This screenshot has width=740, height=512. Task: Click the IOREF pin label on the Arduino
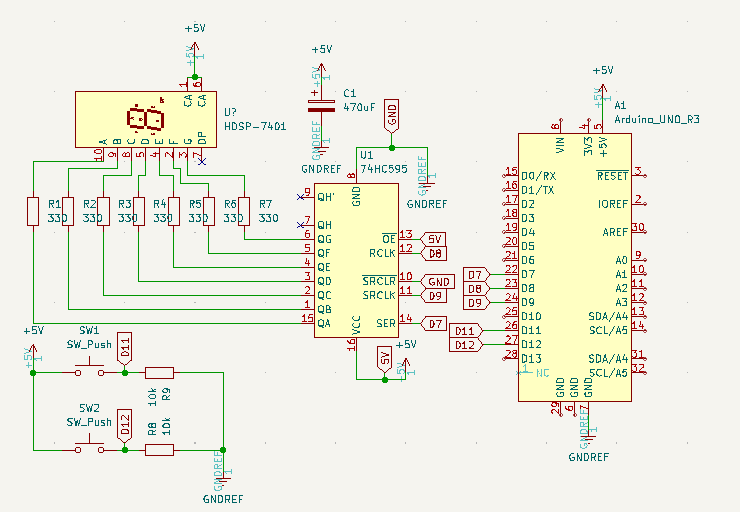pyautogui.click(x=613, y=204)
